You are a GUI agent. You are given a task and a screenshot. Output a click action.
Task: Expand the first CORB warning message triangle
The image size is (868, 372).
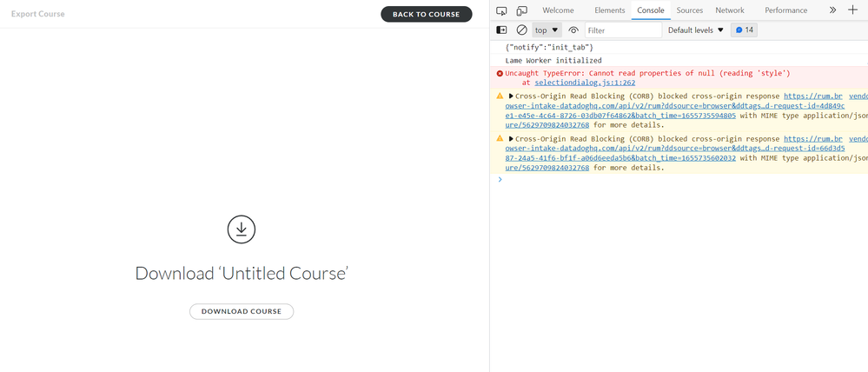tap(511, 96)
